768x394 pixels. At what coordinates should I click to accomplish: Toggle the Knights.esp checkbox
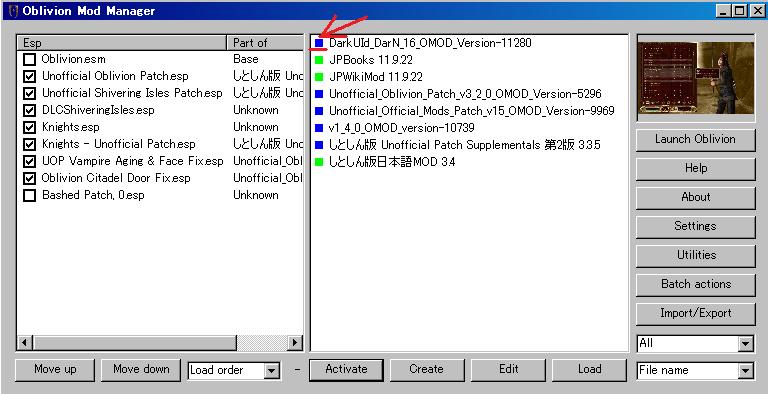(29, 127)
